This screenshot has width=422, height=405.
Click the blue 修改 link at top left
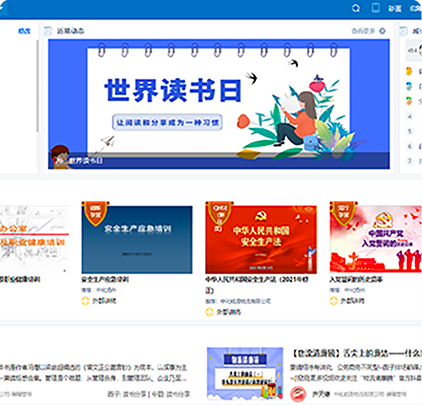[24, 31]
